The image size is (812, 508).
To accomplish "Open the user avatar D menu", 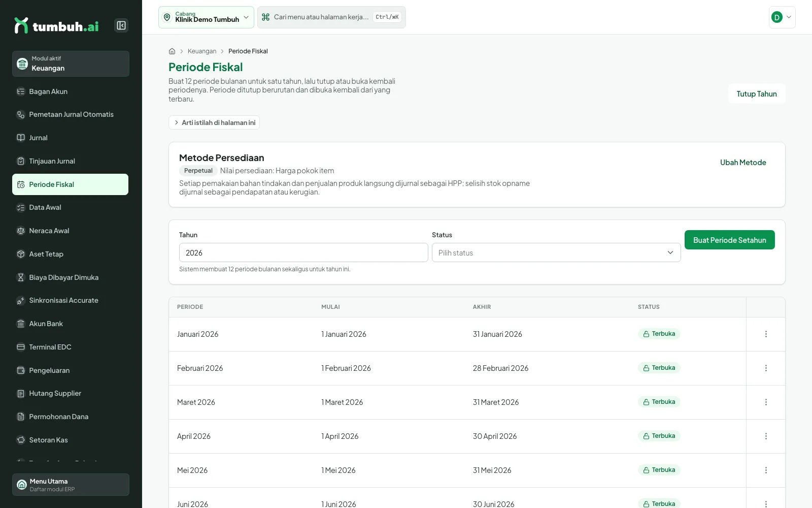I will click(x=782, y=17).
